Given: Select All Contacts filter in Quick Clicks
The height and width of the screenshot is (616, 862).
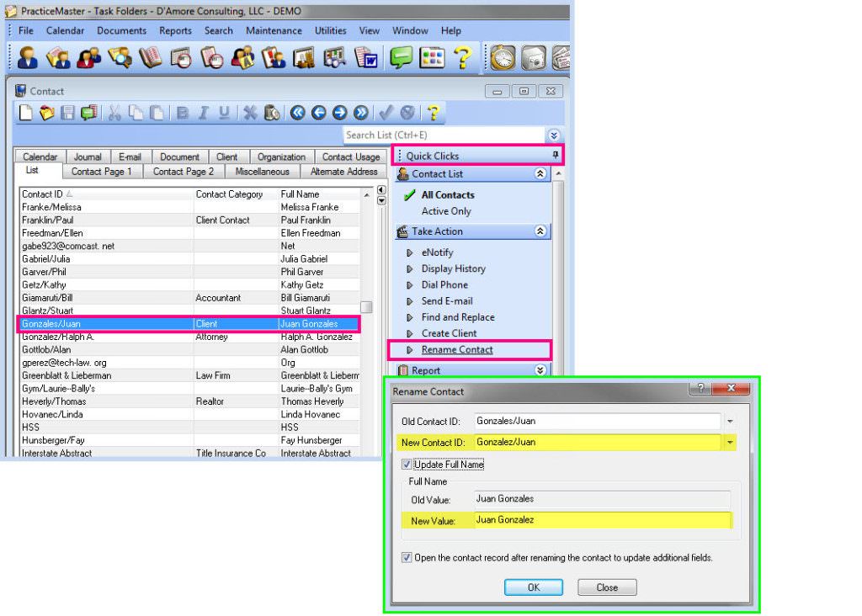Looking at the screenshot, I should click(448, 195).
